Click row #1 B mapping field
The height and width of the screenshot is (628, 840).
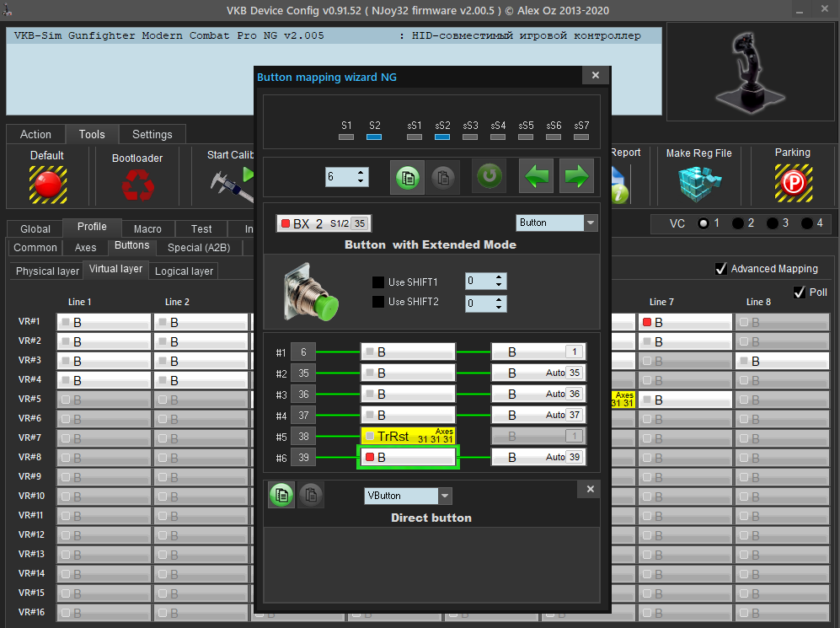click(x=409, y=352)
